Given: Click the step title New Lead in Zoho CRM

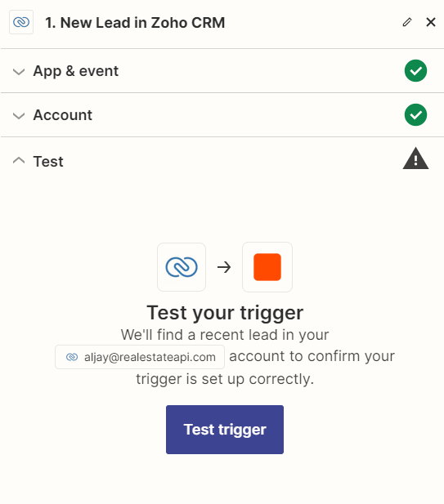Looking at the screenshot, I should pos(135,23).
